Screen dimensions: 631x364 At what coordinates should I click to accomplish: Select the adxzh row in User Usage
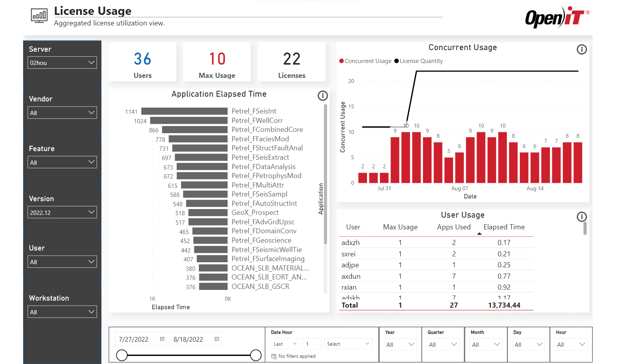point(436,243)
